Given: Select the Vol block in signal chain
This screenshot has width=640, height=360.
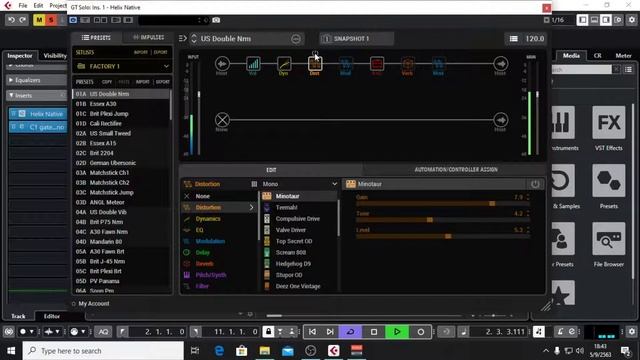Looking at the screenshot, I should [x=253, y=64].
